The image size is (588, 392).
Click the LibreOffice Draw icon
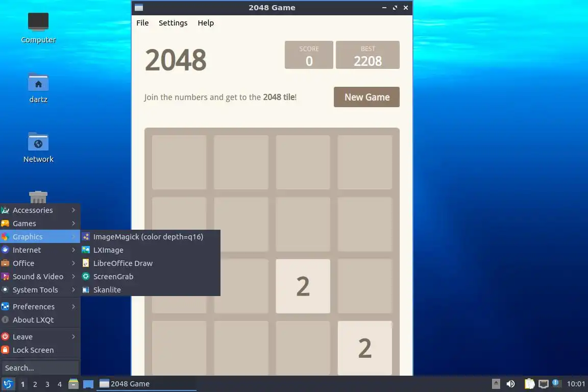tap(86, 263)
